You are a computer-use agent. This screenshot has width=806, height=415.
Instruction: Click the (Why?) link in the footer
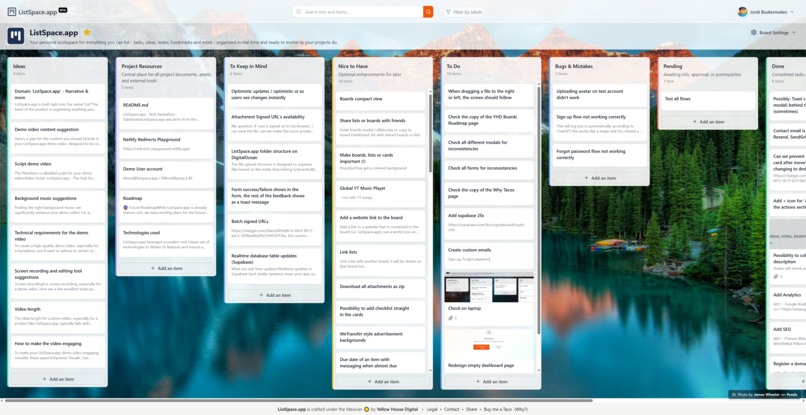tap(521, 409)
